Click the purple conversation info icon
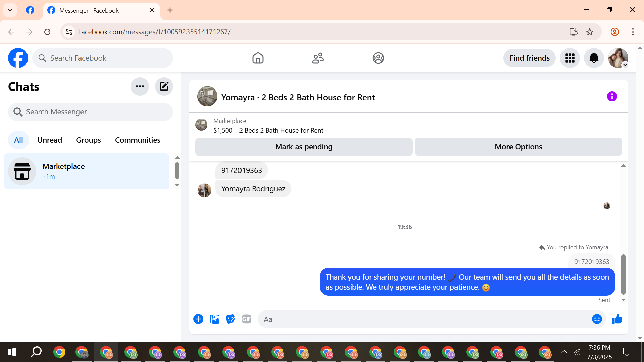Screen dimensions: 644x362 coord(612,97)
